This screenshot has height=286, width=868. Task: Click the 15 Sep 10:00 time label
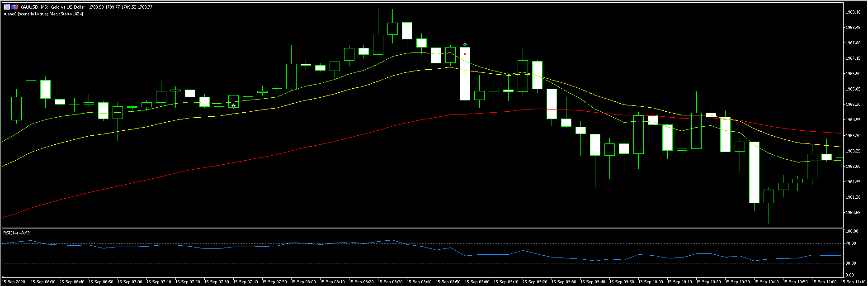(651, 282)
